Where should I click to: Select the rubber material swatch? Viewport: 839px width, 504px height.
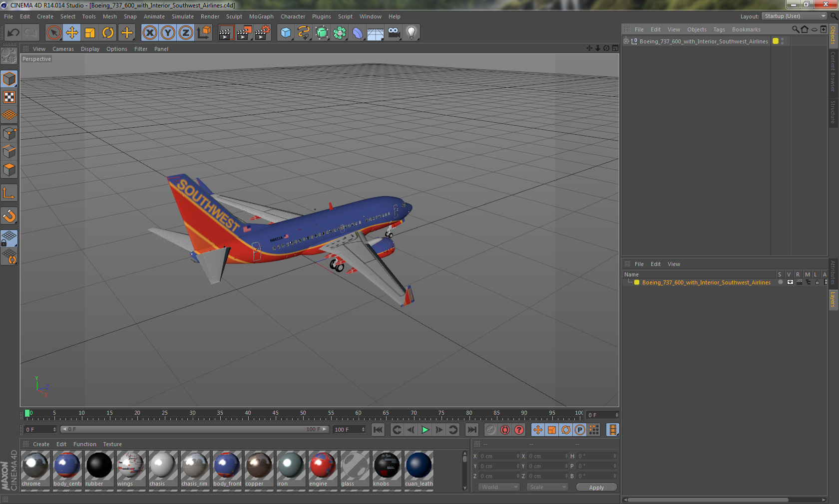[99, 469]
